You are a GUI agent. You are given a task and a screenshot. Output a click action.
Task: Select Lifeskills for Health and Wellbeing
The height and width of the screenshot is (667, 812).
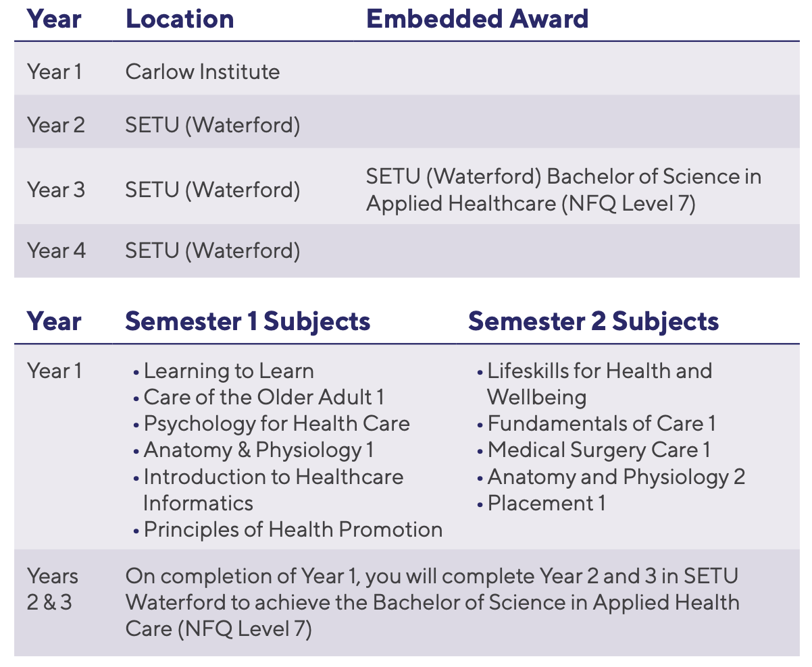(599, 383)
